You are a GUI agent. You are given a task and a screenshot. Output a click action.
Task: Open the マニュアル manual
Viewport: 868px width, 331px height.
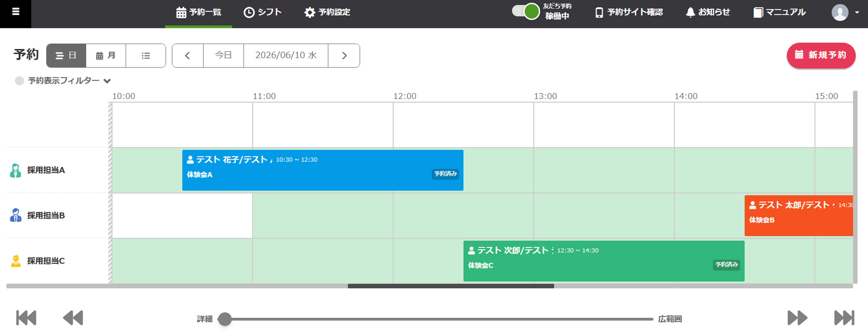click(x=779, y=13)
